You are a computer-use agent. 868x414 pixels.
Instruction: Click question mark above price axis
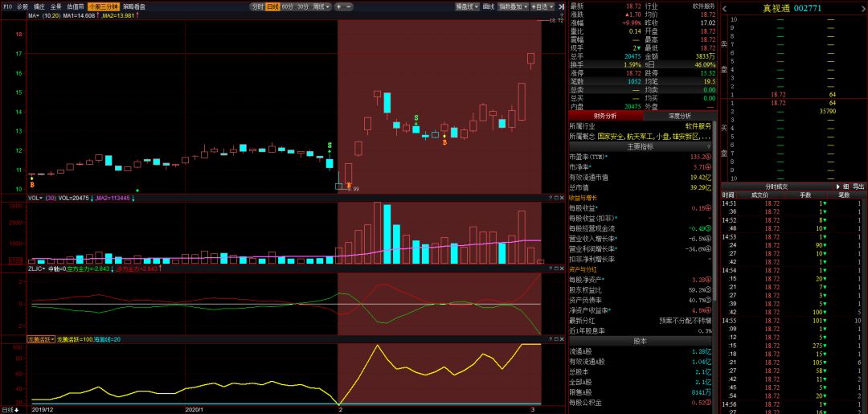point(562,14)
